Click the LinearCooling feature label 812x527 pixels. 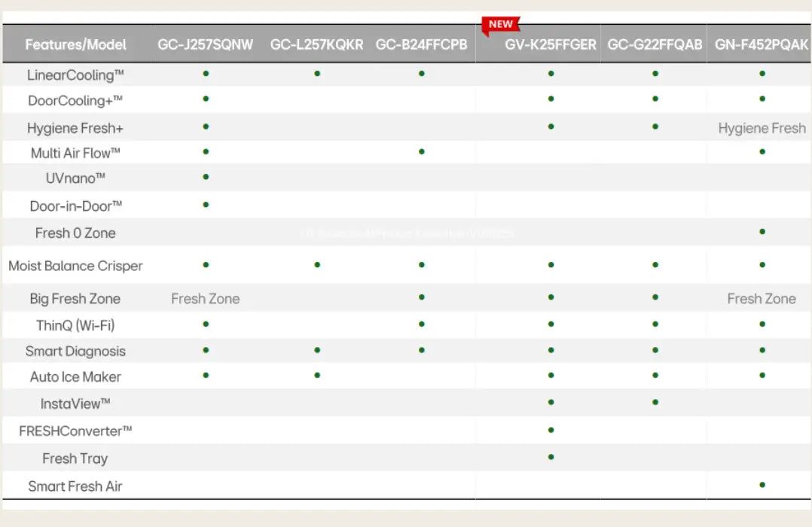click(x=75, y=75)
